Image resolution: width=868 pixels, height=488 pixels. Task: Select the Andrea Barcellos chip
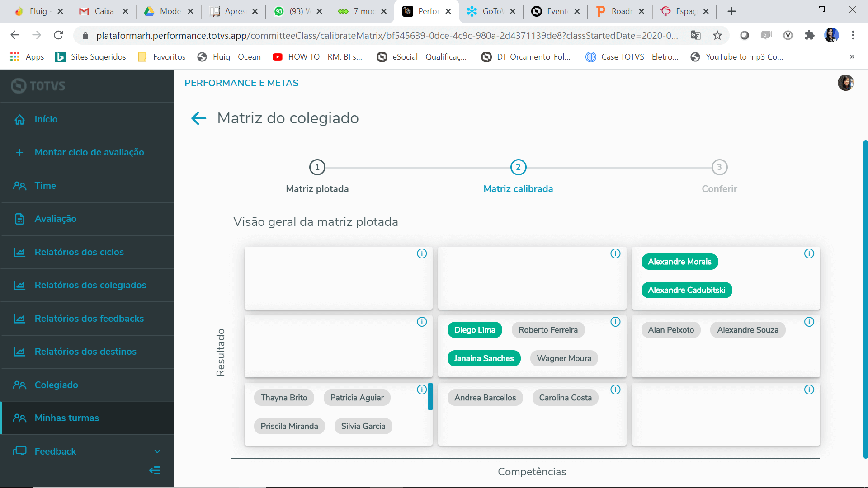(x=485, y=398)
